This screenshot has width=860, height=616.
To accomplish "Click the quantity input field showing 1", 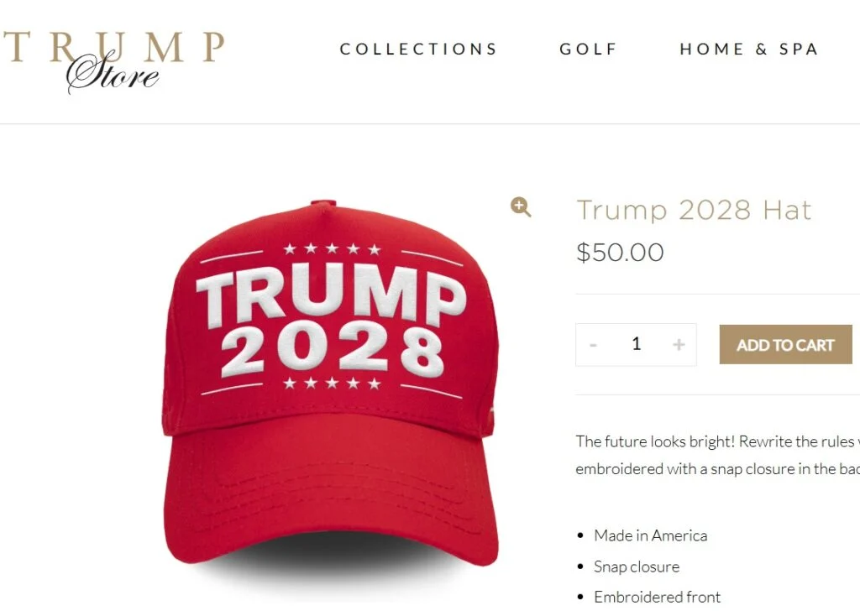I will (x=637, y=344).
